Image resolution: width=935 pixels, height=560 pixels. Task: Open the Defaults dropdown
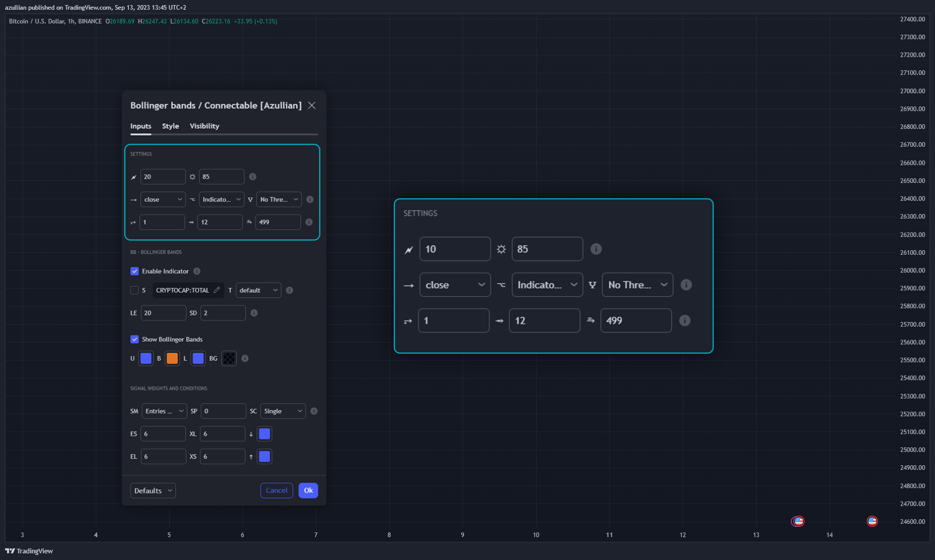point(153,490)
